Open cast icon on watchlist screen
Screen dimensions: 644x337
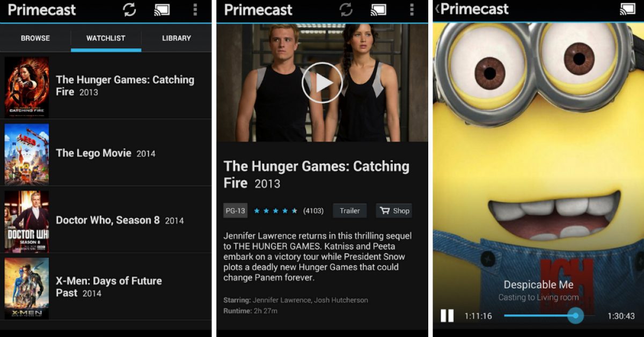[x=162, y=10]
